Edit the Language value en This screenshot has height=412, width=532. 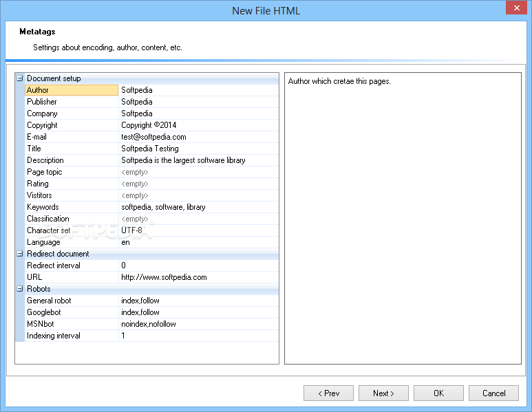(x=198, y=242)
